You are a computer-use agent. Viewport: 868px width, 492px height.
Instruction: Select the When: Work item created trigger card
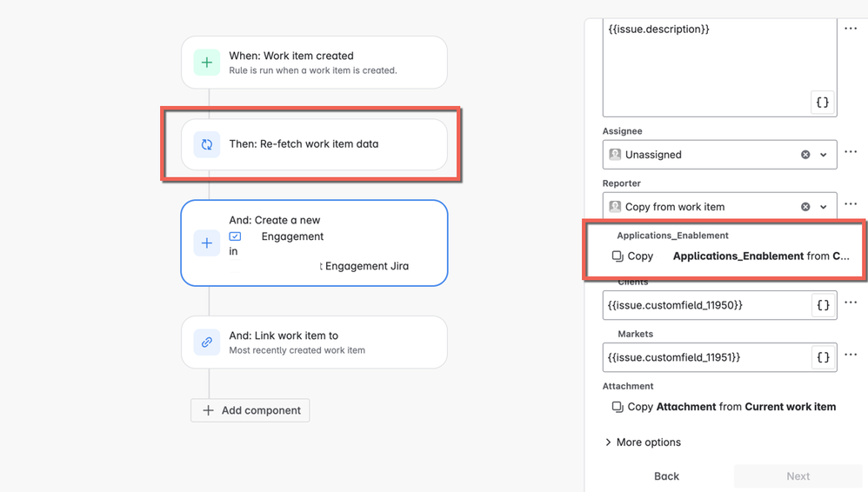tap(315, 63)
